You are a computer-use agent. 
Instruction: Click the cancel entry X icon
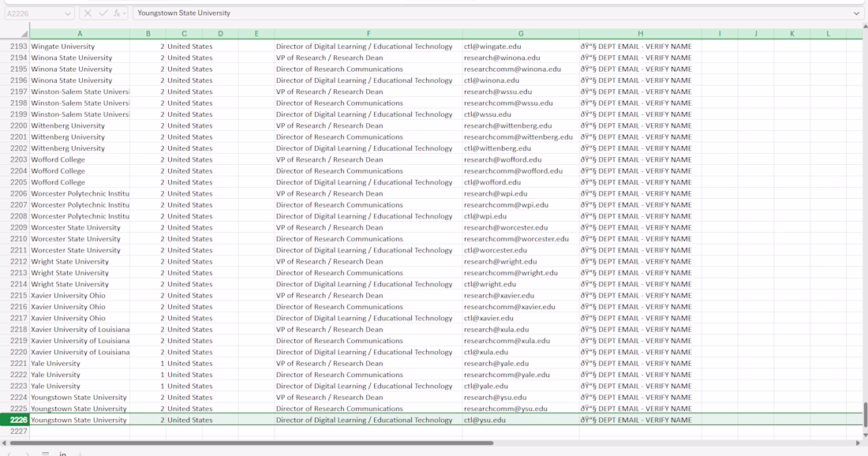click(88, 13)
